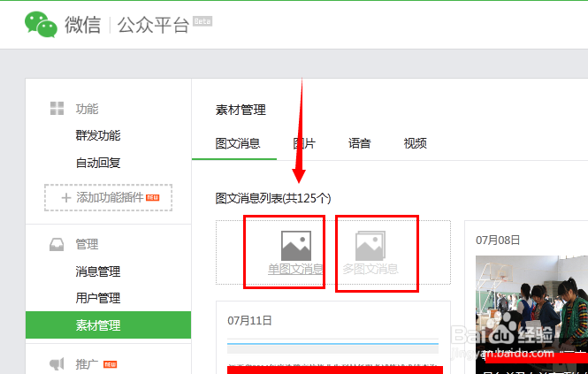This screenshot has height=374, width=588.
Task: Click the 素材管理 page heading
Action: (241, 110)
